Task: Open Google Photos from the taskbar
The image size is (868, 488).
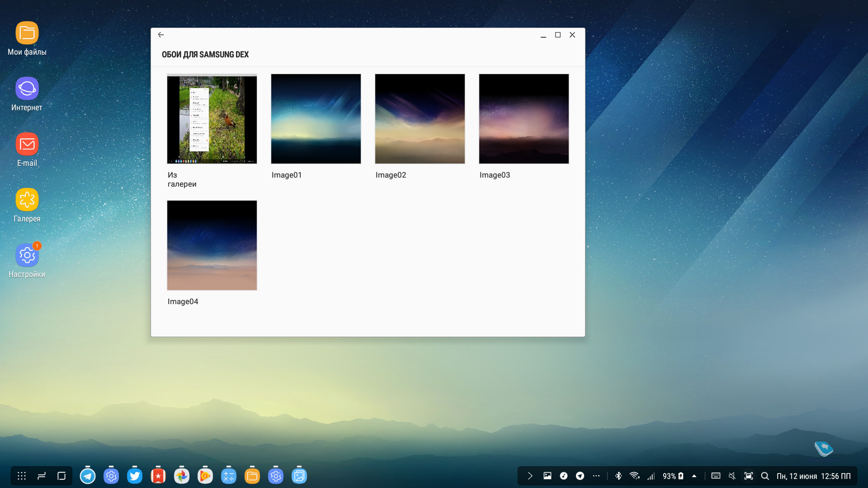Action: tap(182, 476)
